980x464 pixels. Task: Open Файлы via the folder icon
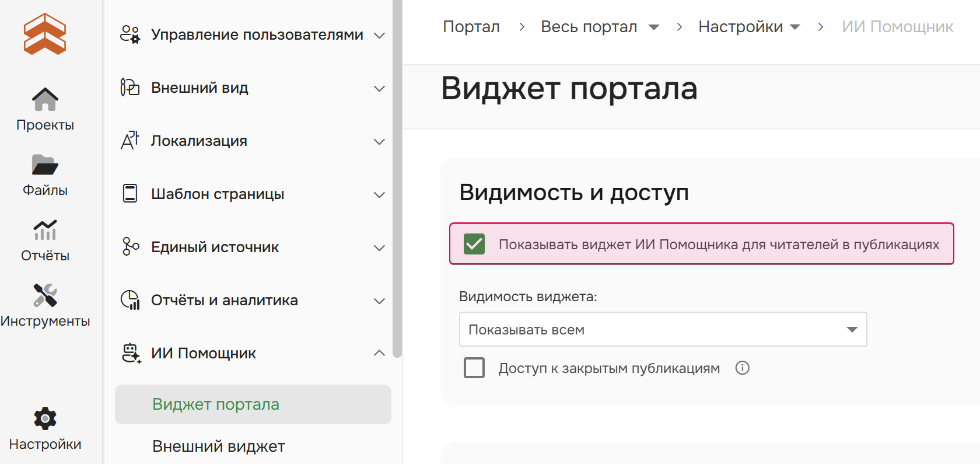[x=45, y=165]
